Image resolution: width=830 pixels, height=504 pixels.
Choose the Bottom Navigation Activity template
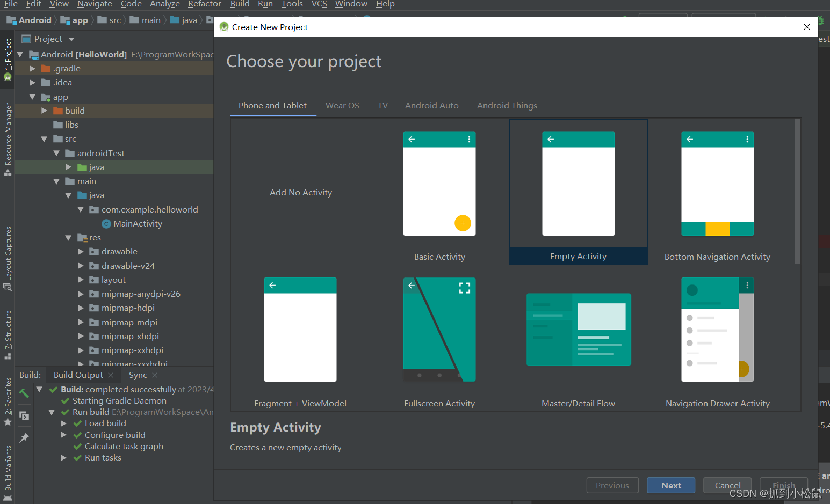point(718,184)
